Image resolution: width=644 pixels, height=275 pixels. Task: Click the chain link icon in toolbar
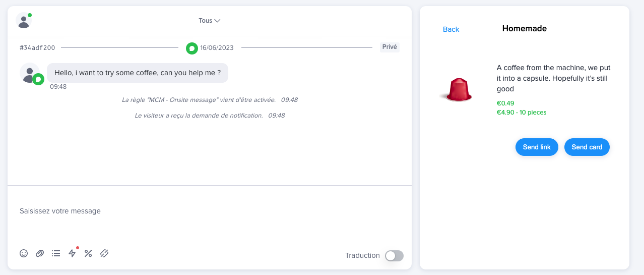(104, 253)
